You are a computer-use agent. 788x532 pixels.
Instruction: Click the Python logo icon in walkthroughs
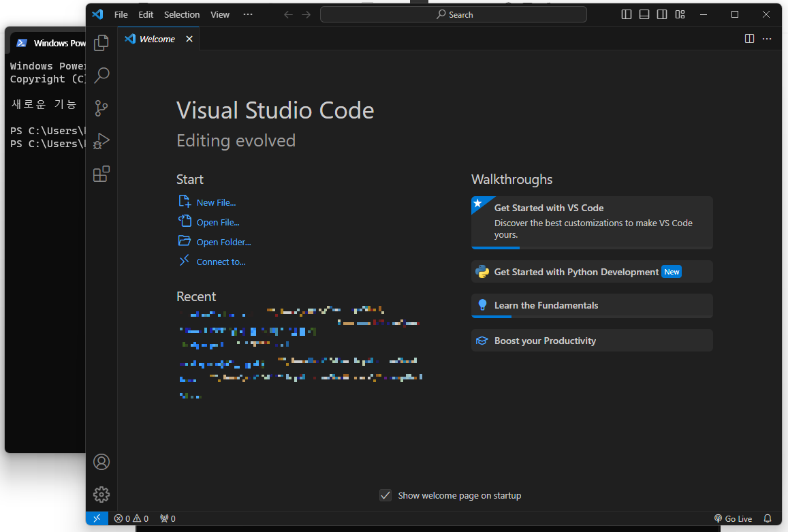(x=482, y=272)
